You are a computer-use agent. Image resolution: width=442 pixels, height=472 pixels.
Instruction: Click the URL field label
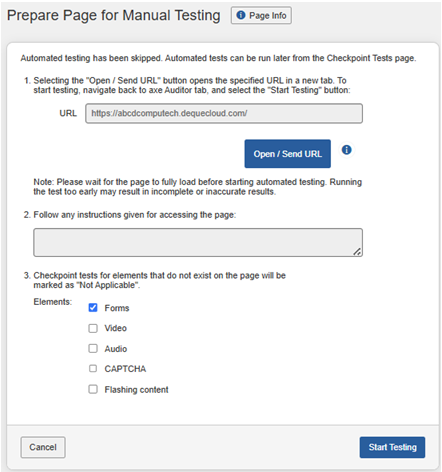[68, 113]
